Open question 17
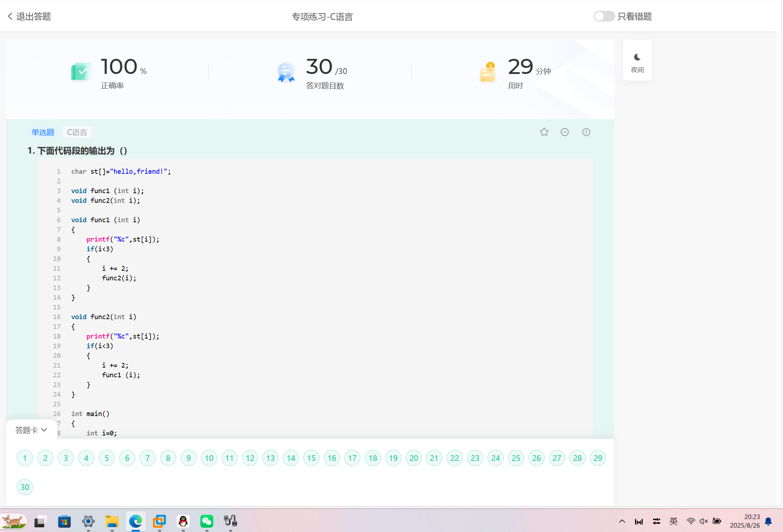This screenshot has width=783, height=532. 352,458
